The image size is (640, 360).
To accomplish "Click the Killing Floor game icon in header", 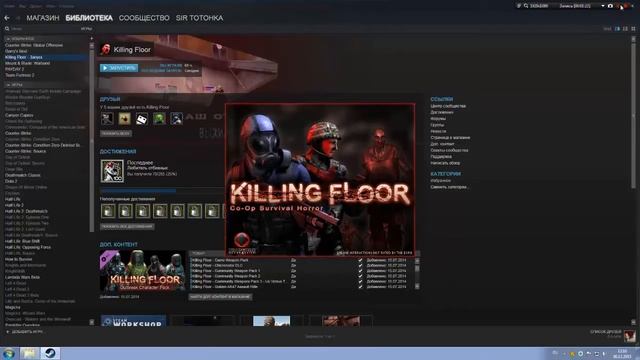I will (x=105, y=49).
